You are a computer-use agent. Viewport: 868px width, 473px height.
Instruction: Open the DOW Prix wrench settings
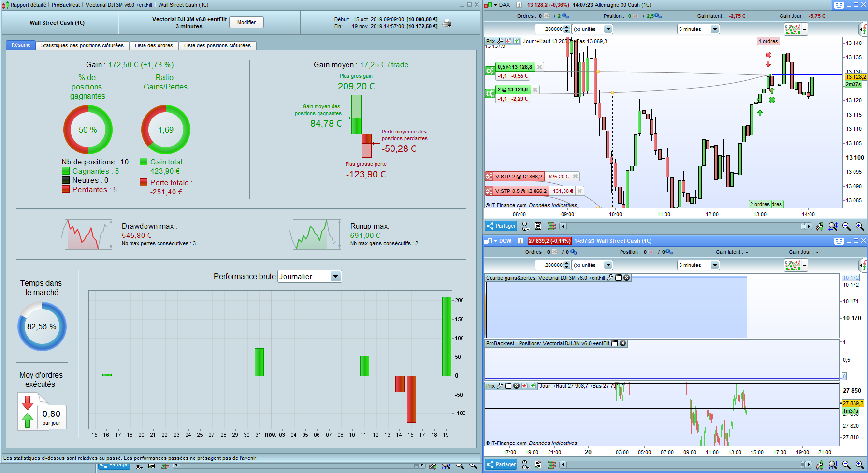pyautogui.click(x=500, y=386)
